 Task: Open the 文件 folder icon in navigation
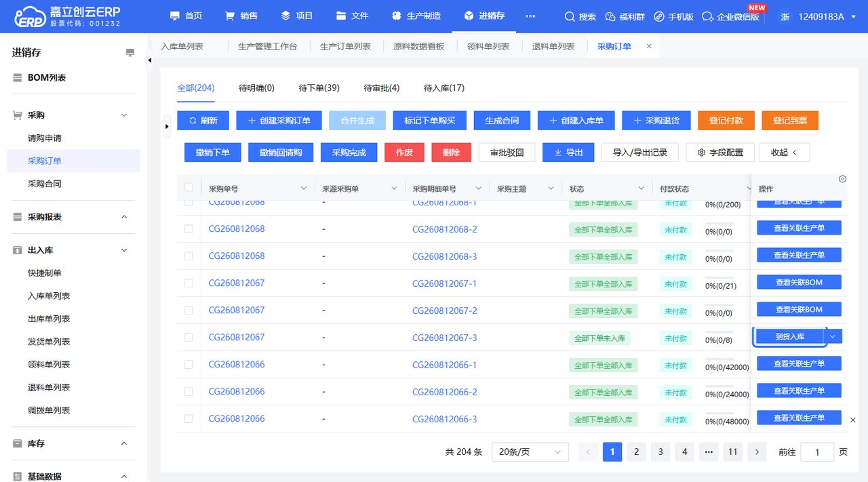(341, 16)
